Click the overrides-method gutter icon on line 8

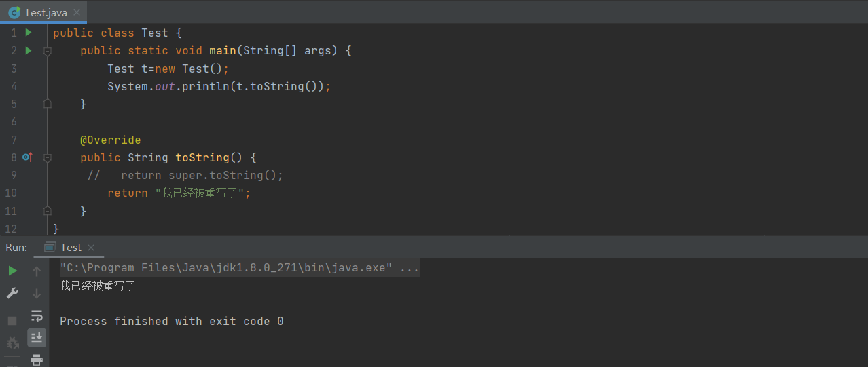27,157
